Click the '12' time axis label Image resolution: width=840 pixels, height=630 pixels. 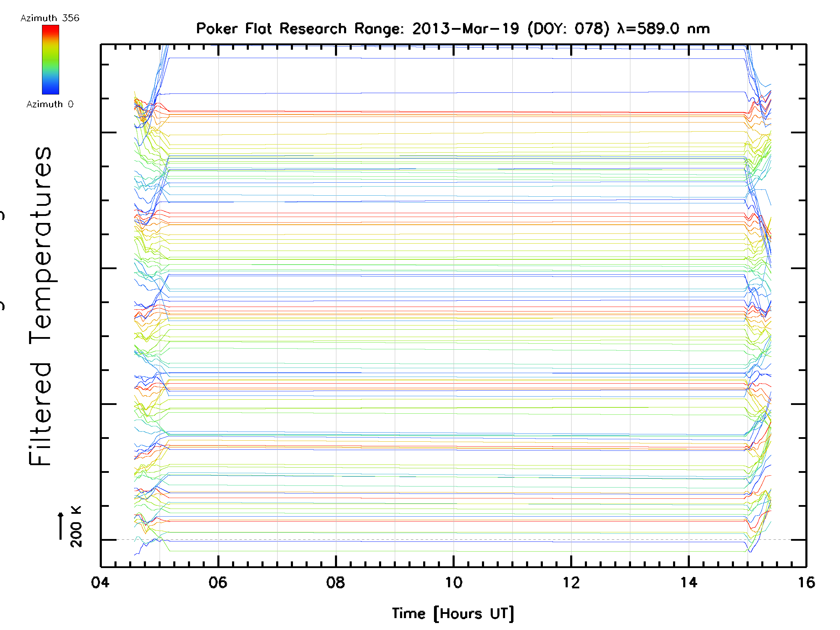tap(571, 582)
